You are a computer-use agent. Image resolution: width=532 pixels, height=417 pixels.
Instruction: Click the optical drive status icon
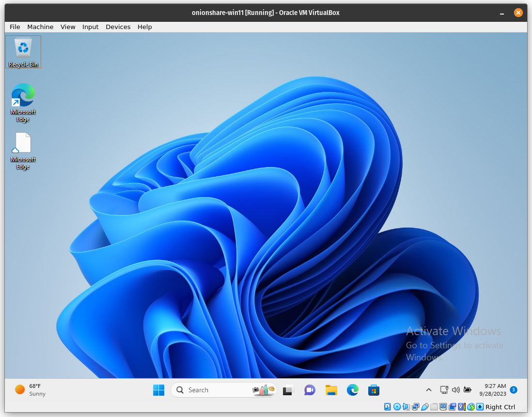click(x=397, y=407)
